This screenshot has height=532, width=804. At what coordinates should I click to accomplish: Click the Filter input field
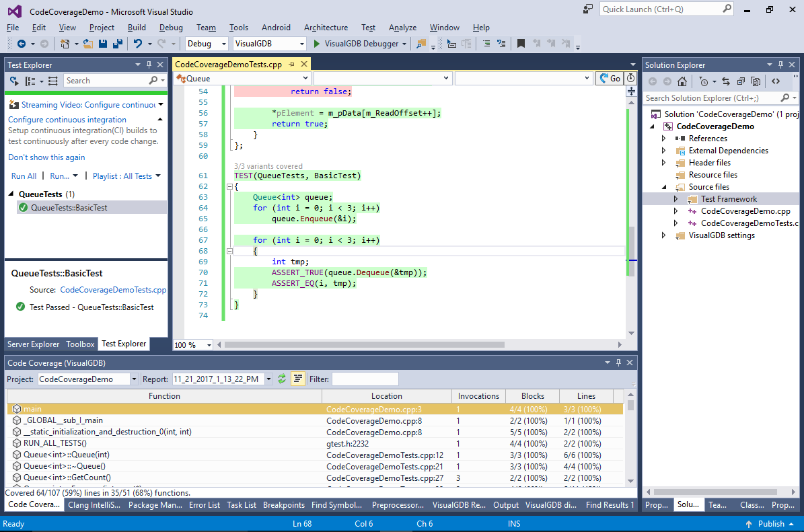[365, 379]
